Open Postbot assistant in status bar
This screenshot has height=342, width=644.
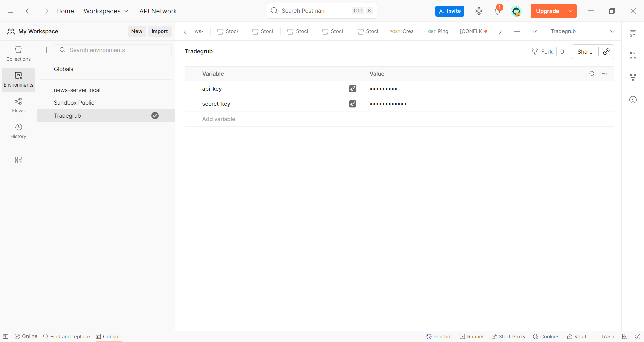[x=439, y=336]
